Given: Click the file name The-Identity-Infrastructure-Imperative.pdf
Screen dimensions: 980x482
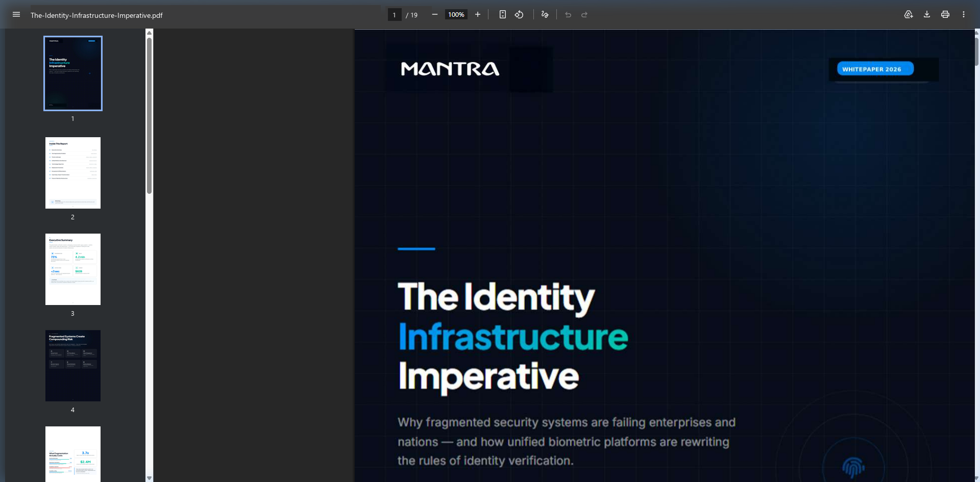Looking at the screenshot, I should [96, 15].
